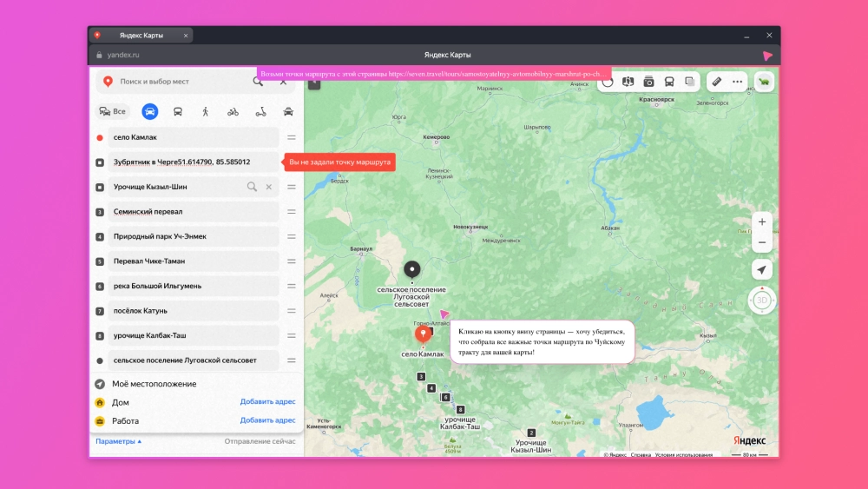Screen dimensions: 868x489
Task: Choose Моё местоположение from suggestions
Action: [154, 384]
